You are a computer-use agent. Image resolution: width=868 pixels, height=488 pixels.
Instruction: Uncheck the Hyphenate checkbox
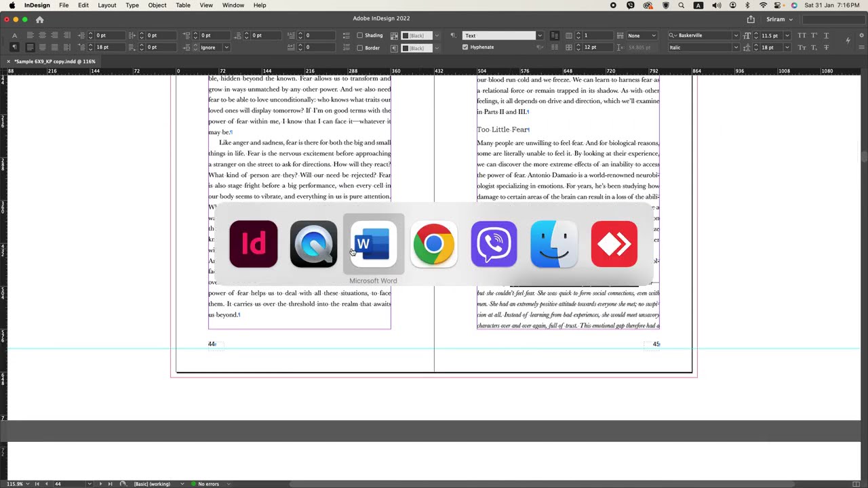point(465,47)
